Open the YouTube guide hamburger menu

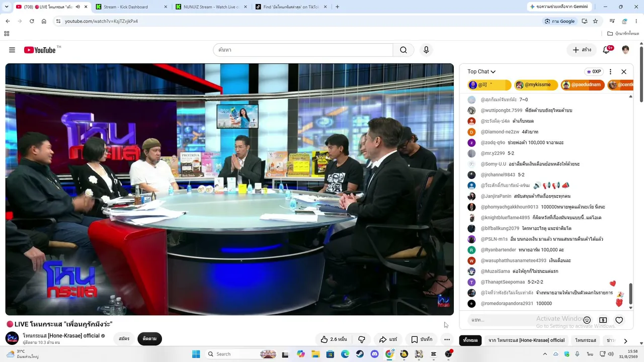[12, 50]
